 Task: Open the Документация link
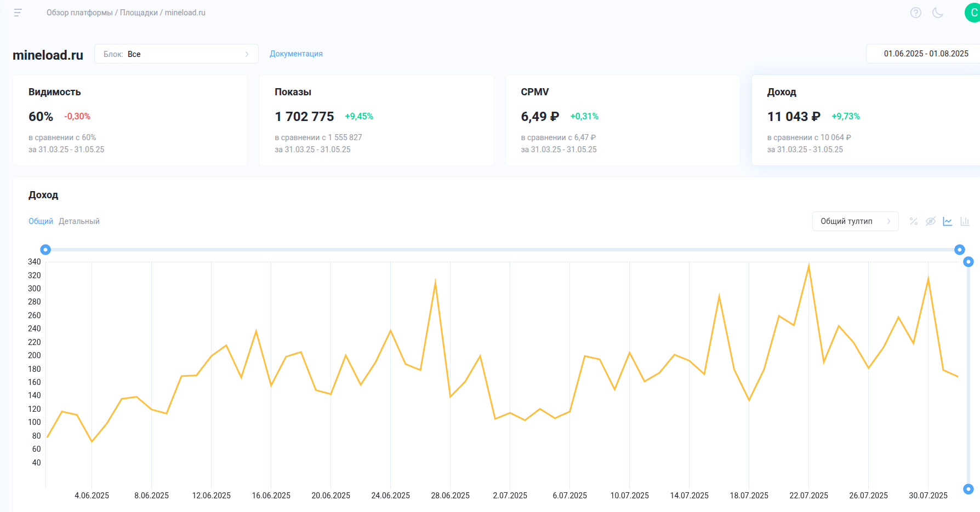[296, 54]
